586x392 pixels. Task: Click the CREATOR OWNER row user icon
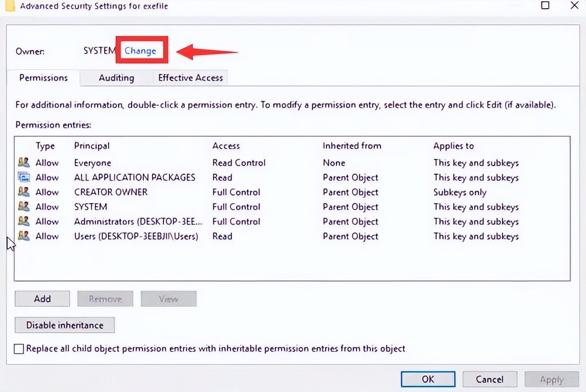click(23, 192)
